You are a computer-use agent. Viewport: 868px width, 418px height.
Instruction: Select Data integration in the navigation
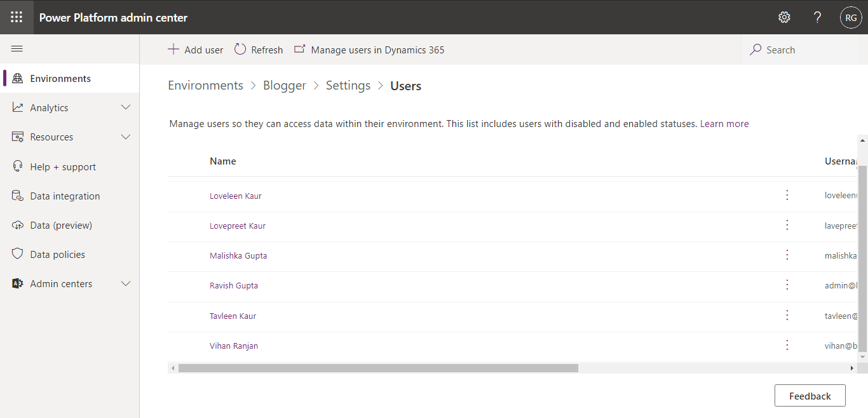coord(70,196)
